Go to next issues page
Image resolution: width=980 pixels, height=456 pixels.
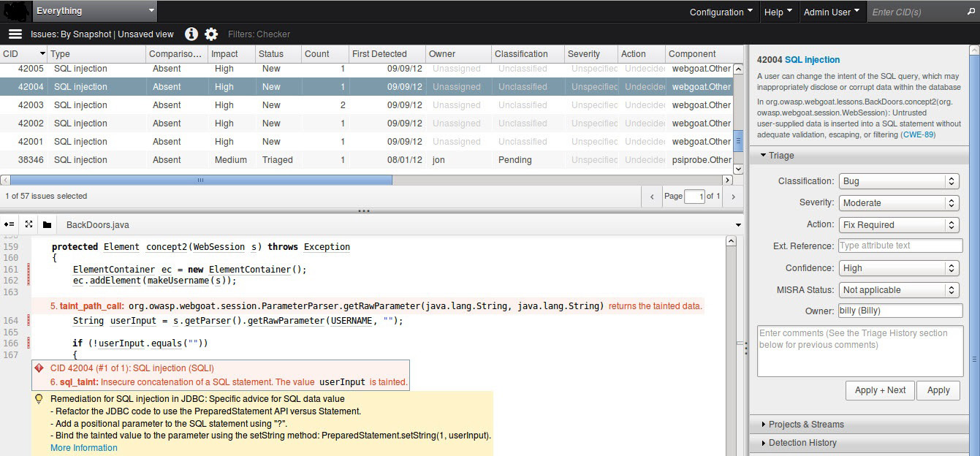point(734,197)
